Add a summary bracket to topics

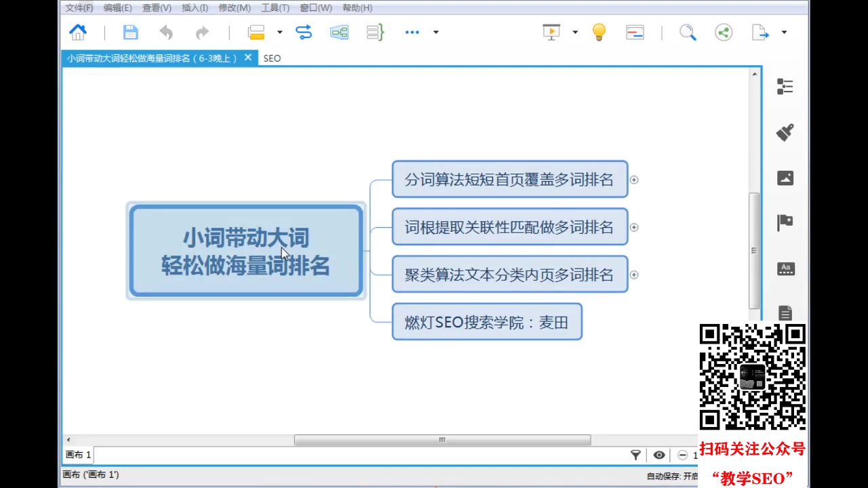pos(375,32)
